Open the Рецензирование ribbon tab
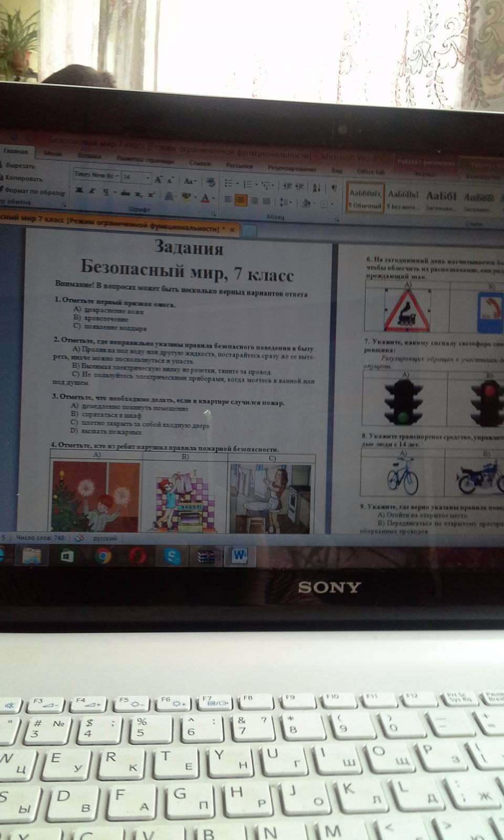 pos(292,169)
